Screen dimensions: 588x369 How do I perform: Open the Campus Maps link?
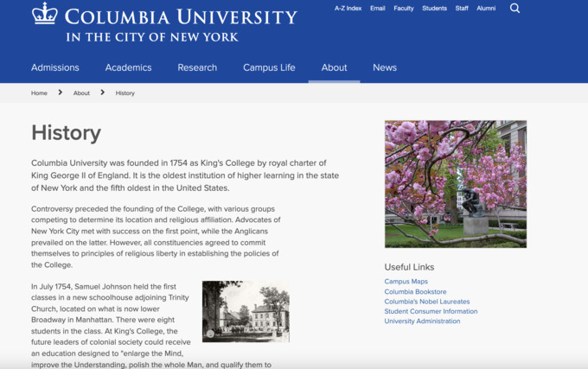(x=406, y=282)
